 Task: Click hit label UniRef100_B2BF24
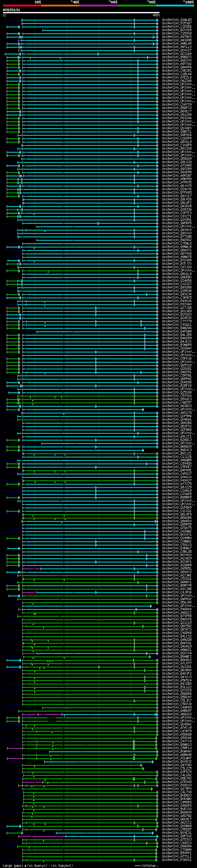point(177,386)
